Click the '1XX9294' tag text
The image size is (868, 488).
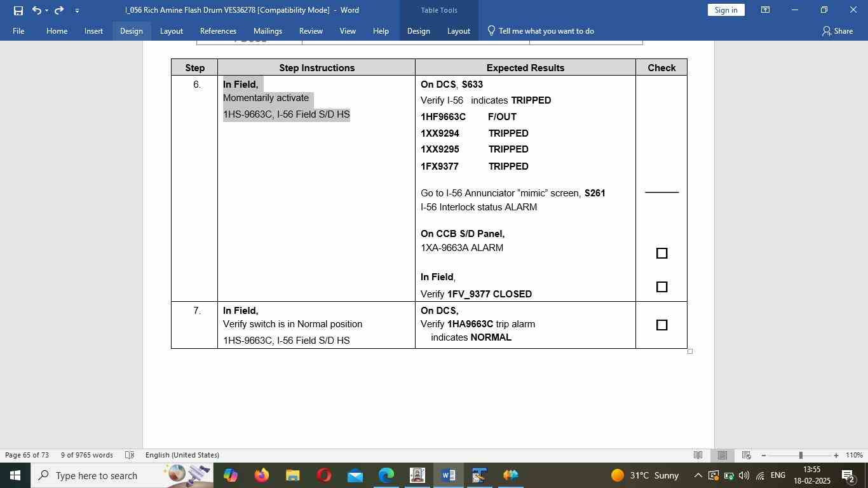(440, 133)
